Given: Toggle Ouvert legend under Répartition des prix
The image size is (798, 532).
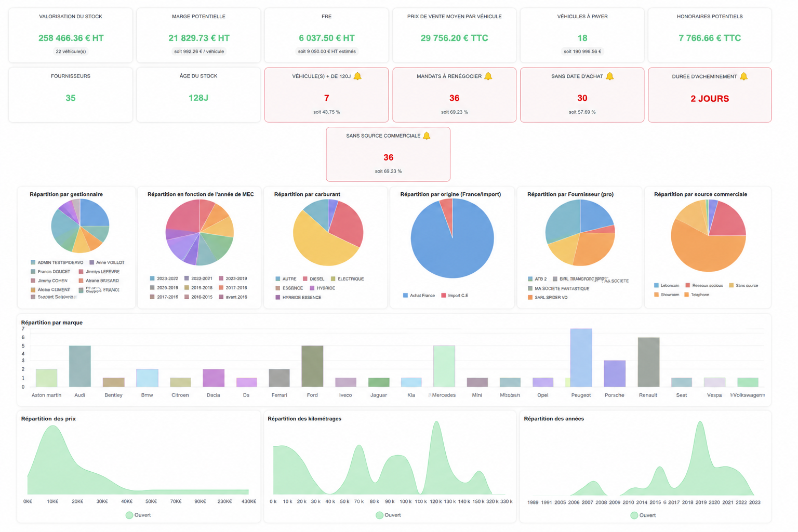Looking at the screenshot, I should pyautogui.click(x=138, y=515).
